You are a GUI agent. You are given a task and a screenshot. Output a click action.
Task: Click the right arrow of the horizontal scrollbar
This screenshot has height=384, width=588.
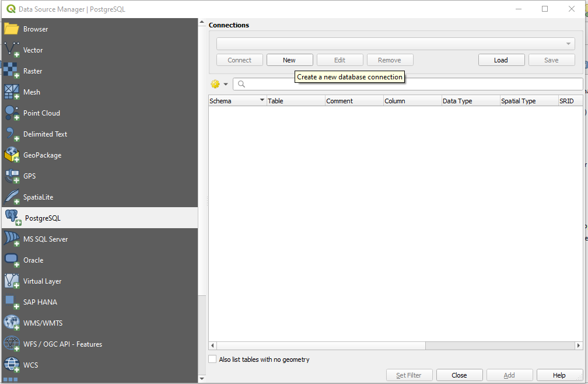coord(579,345)
